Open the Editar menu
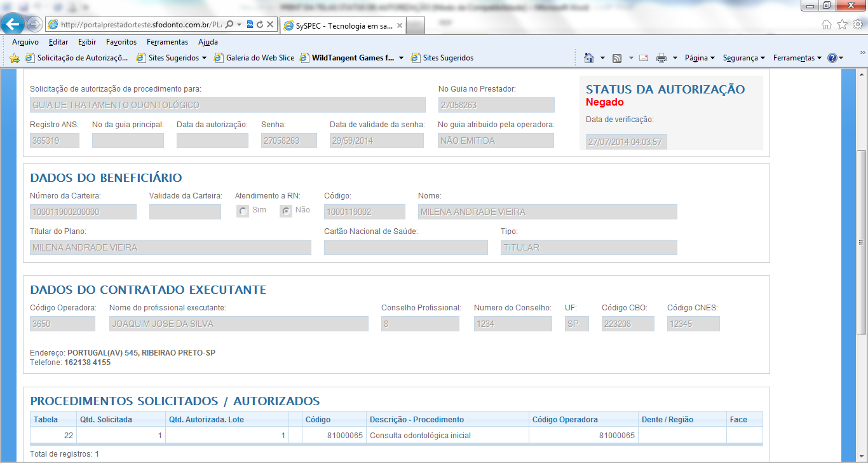The image size is (868, 463). (58, 42)
